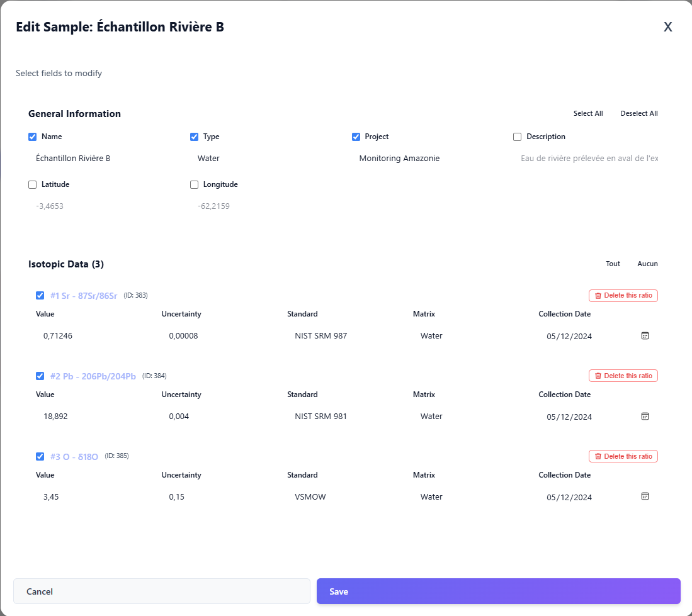The width and height of the screenshot is (692, 616).
Task: Click the Cancel button
Action: (161, 591)
